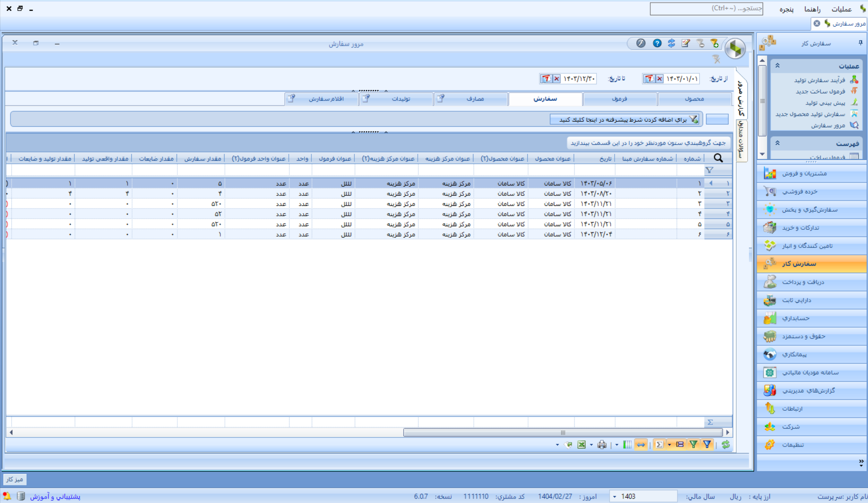Open the 'خرده فروشی' module

(812, 191)
